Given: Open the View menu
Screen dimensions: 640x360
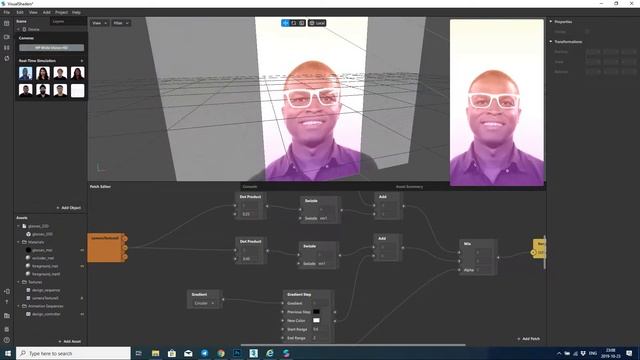Looking at the screenshot, I should coord(33,12).
